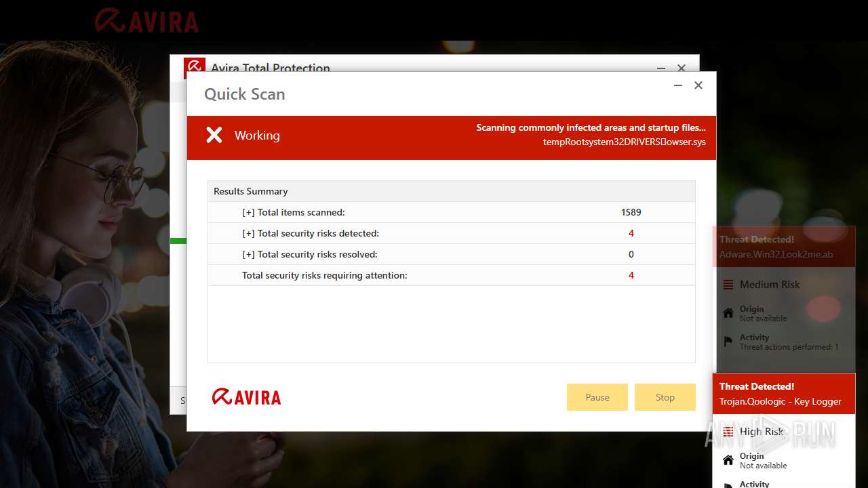Click the green progress bar behind dialog
868x488 pixels.
click(x=178, y=241)
